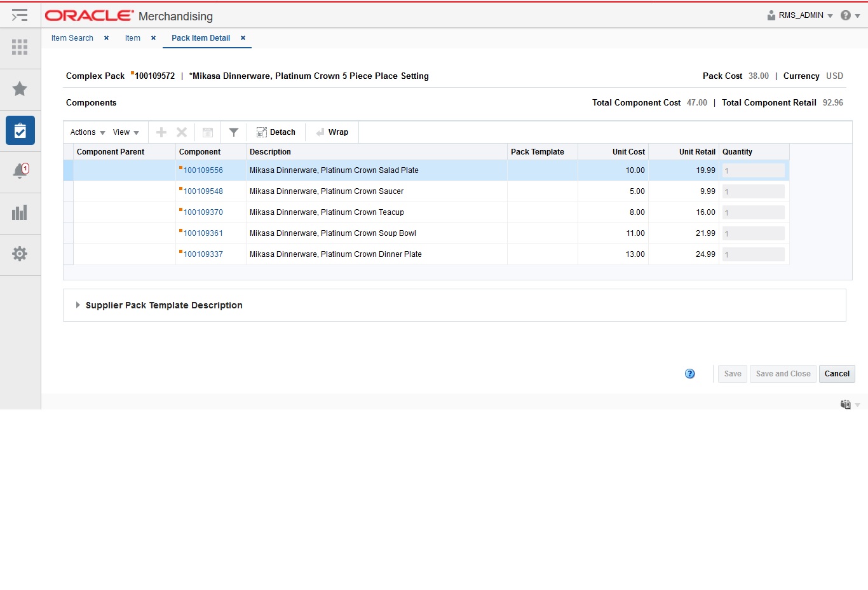Sort by Quantity column header
This screenshot has width=868, height=590.
(x=754, y=152)
